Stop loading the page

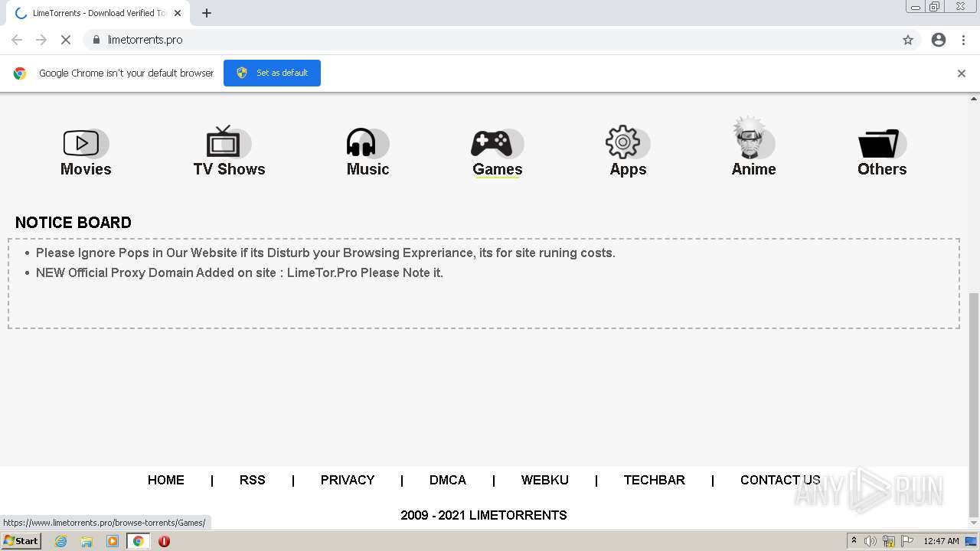pos(66,40)
